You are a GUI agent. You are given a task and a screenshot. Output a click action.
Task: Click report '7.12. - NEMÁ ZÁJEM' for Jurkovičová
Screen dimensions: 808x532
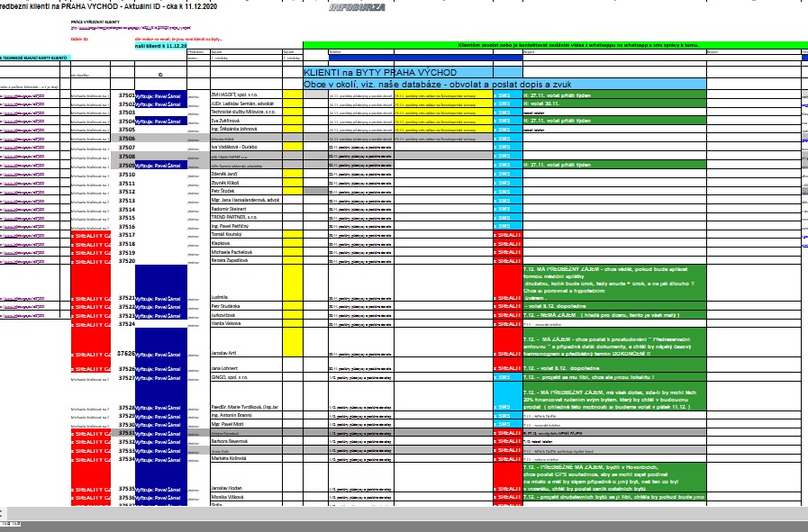614,315
